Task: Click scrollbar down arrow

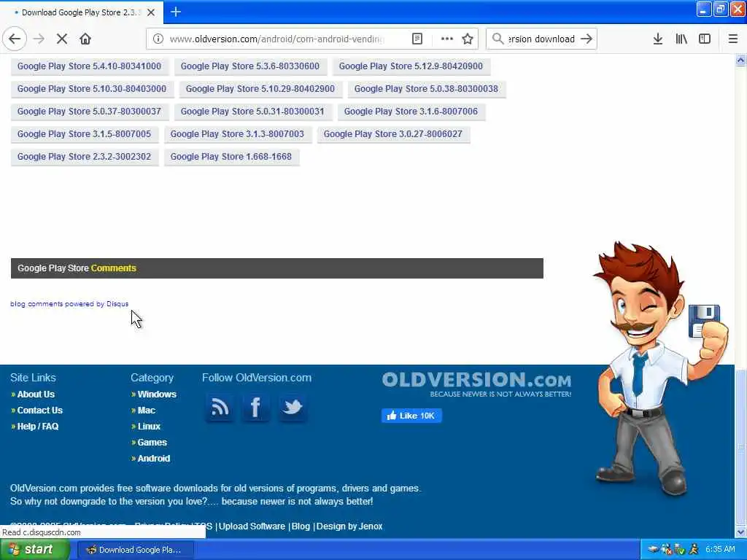Action: coord(740,532)
